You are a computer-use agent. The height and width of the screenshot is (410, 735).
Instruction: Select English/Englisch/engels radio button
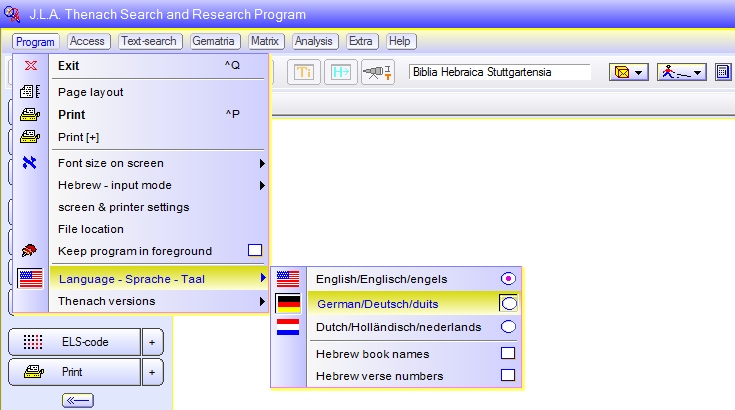pyautogui.click(x=508, y=279)
